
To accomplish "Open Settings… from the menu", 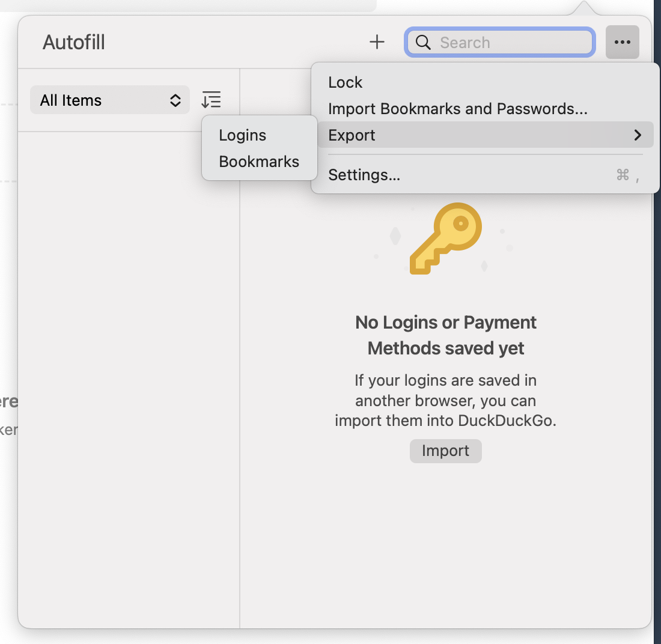I will [x=485, y=174].
